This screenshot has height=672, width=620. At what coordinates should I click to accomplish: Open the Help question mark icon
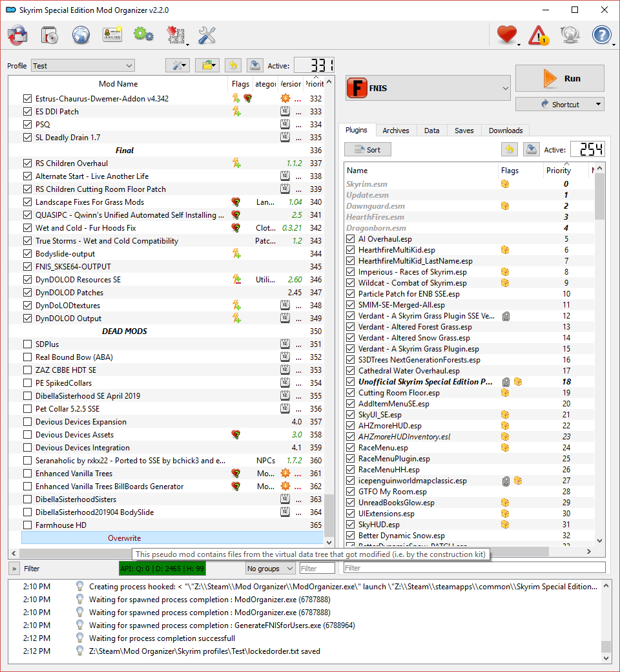click(x=601, y=35)
